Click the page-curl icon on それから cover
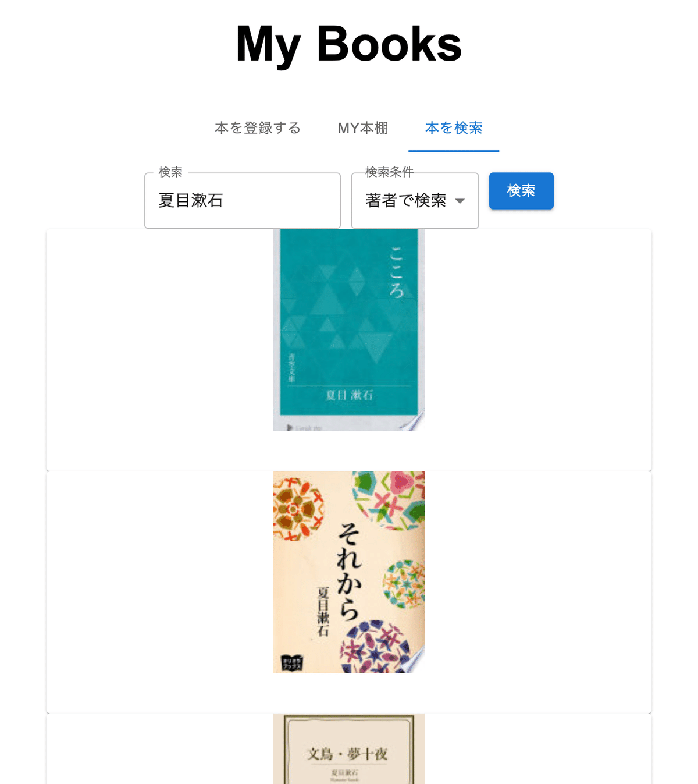 click(x=413, y=662)
